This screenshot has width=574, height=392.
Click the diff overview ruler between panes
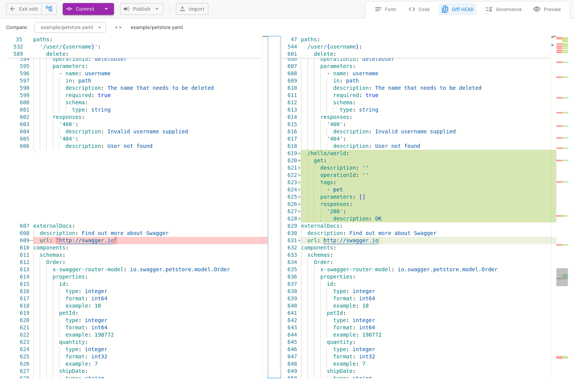tap(274, 207)
